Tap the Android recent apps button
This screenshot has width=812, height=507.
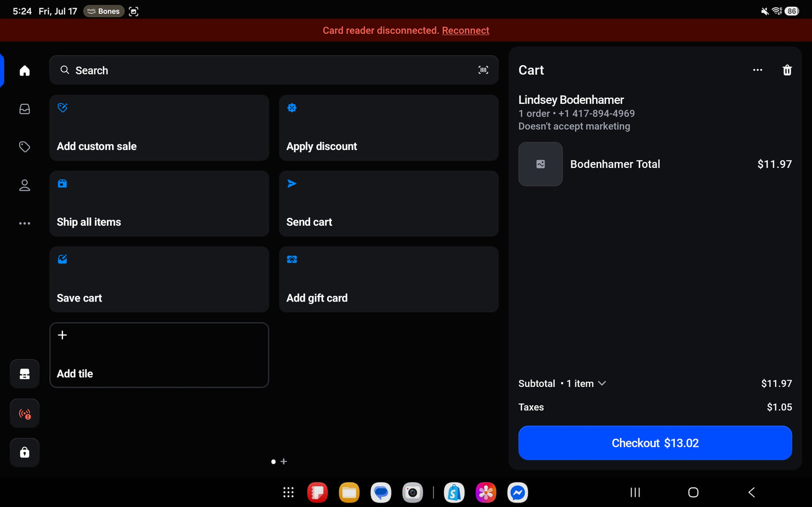635,492
